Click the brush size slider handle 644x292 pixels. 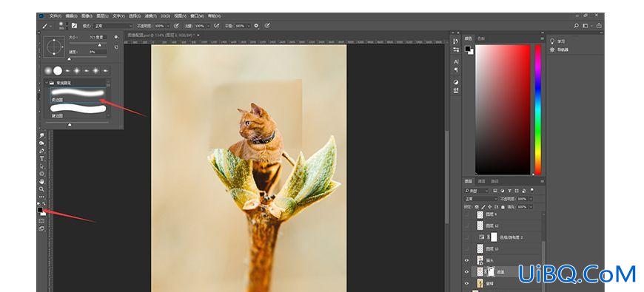(x=99, y=45)
